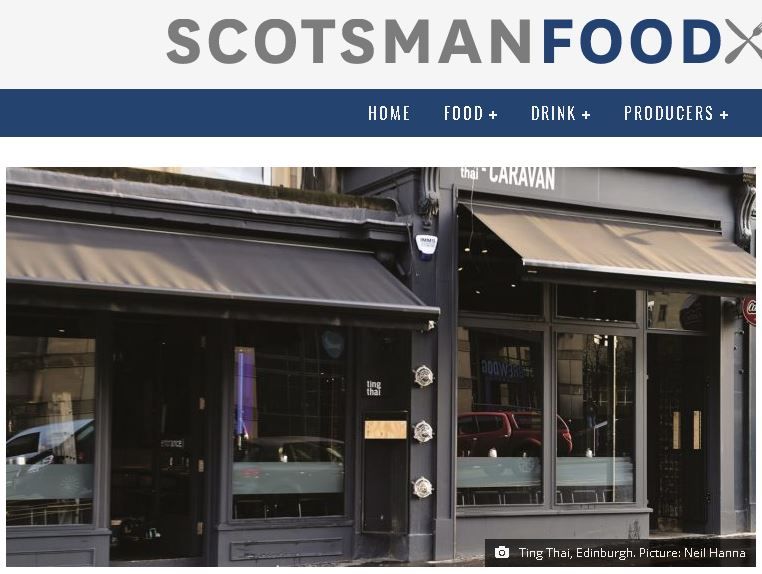762x574 pixels.
Task: Click the red car reflection in the window
Action: coord(513,434)
